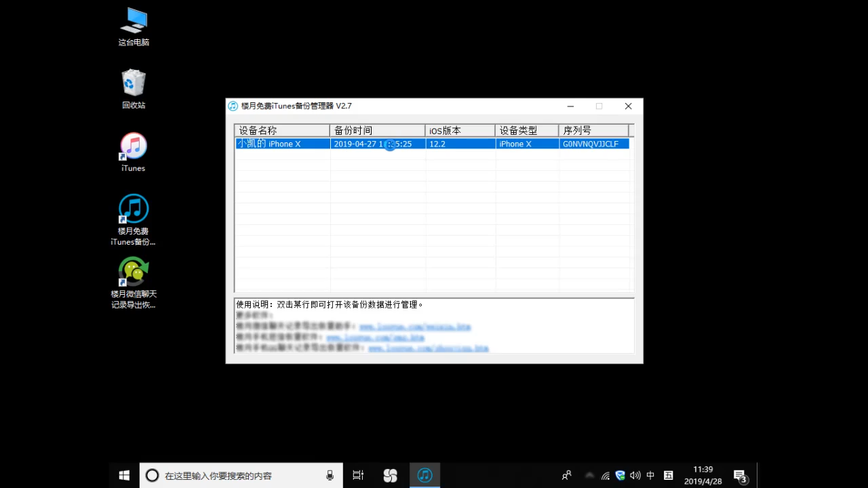Open the first blurred link in instructions
This screenshot has height=488, width=868.
[x=415, y=327]
